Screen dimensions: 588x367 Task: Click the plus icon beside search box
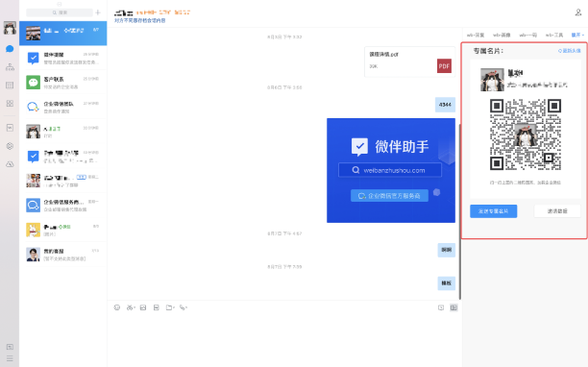98,12
